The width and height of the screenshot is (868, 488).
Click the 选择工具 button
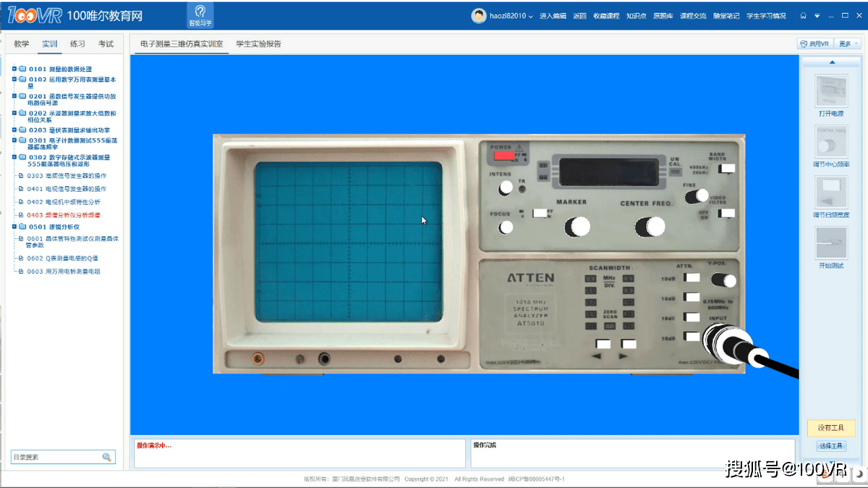pos(831,447)
